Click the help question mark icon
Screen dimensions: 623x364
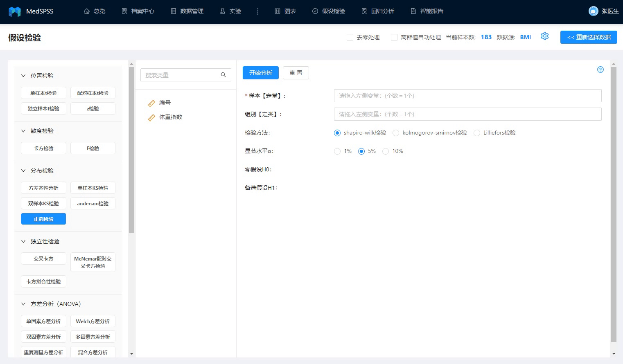(600, 70)
